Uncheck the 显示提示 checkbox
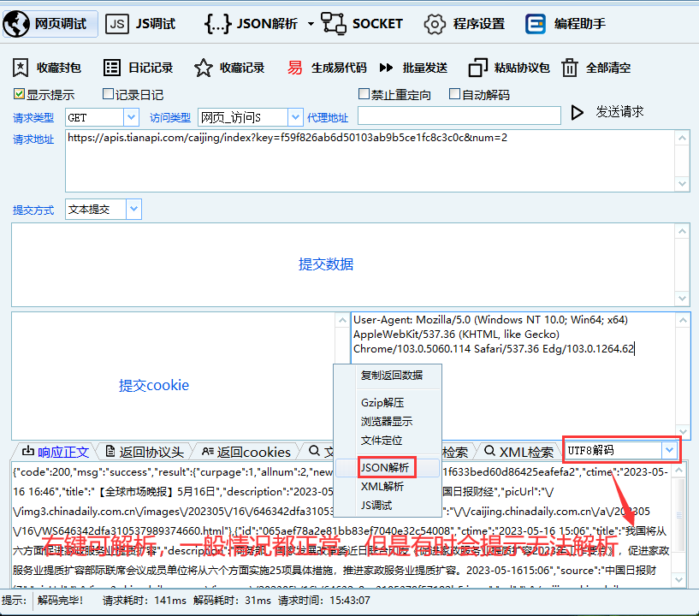Screen dimensions: 699x616 click(19, 94)
